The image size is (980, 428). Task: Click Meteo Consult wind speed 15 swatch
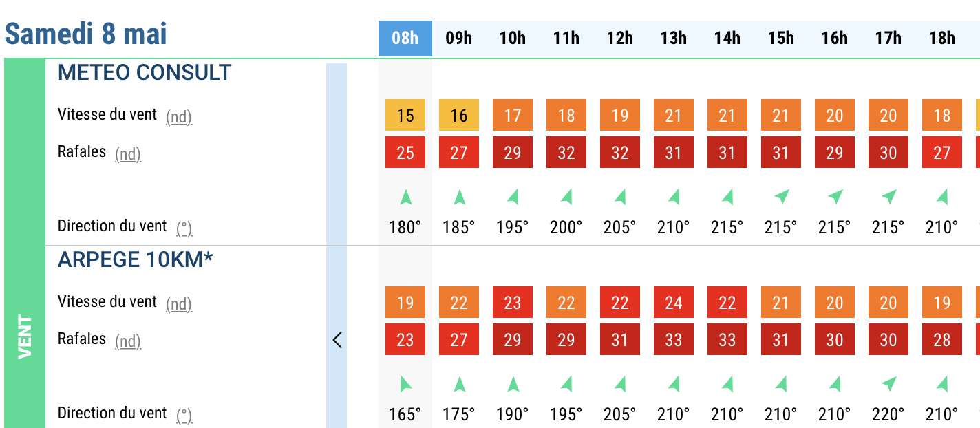405,116
